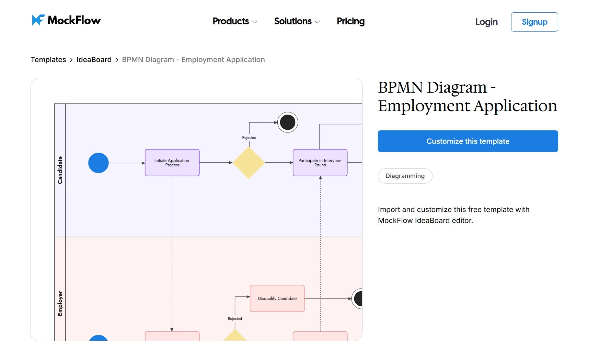Click the Signup button

[x=534, y=22]
